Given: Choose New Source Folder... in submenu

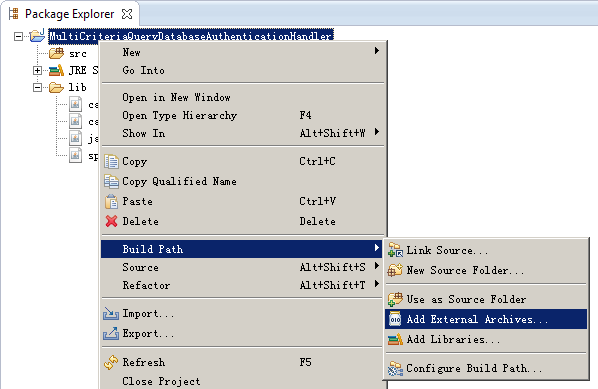Looking at the screenshot, I should (486, 270).
